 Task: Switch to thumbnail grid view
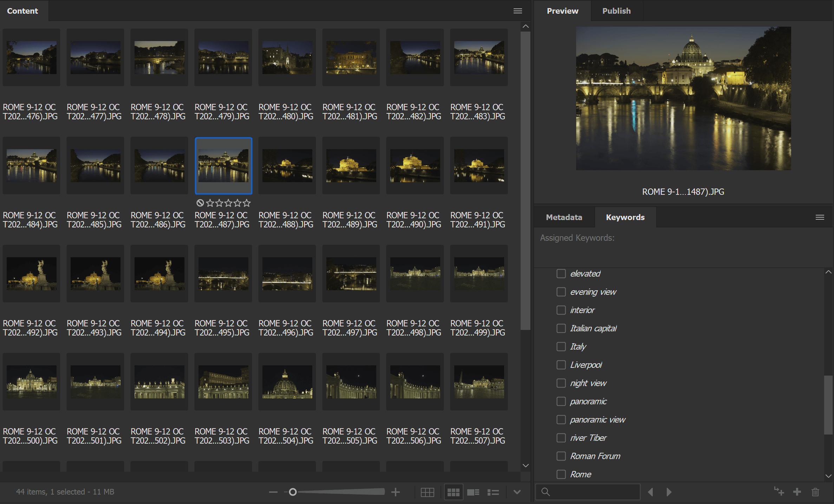454,492
